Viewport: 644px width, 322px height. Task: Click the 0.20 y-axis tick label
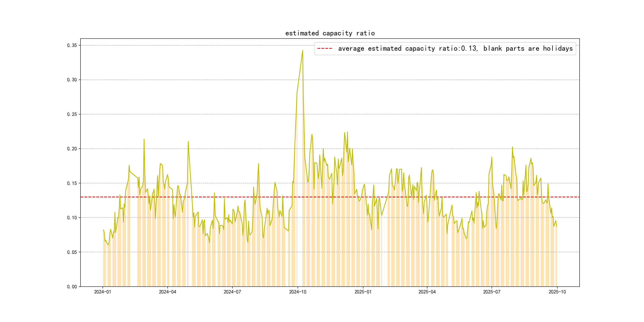pos(72,149)
